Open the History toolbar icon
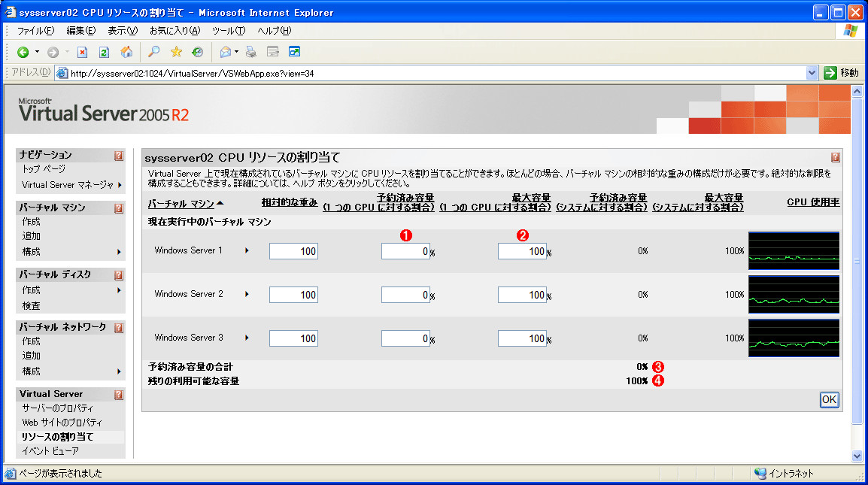The width and height of the screenshot is (868, 485). tap(198, 52)
